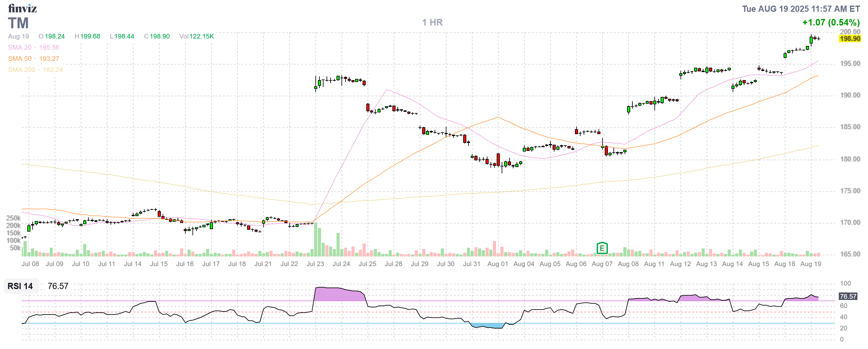This screenshot has height=349, width=868.
Task: Click the TM ticker symbol
Action: tap(18, 23)
